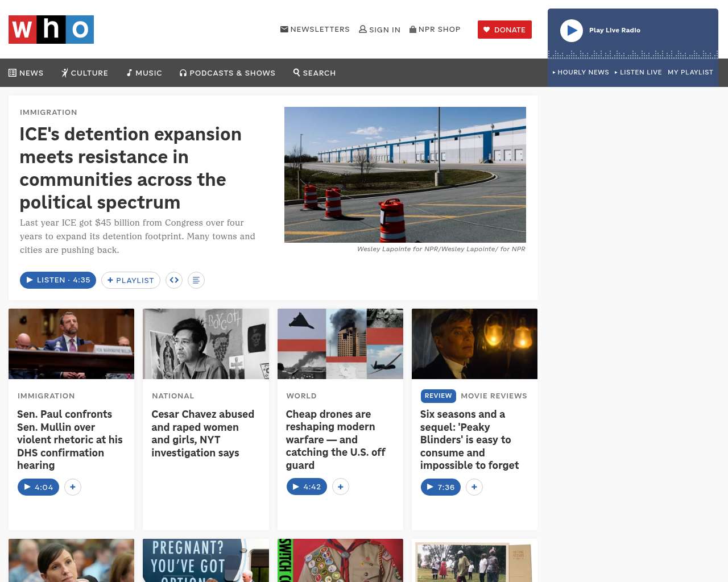Screen dimensions: 728x582
Task: Click the red Donate button
Action: [x=504, y=30]
